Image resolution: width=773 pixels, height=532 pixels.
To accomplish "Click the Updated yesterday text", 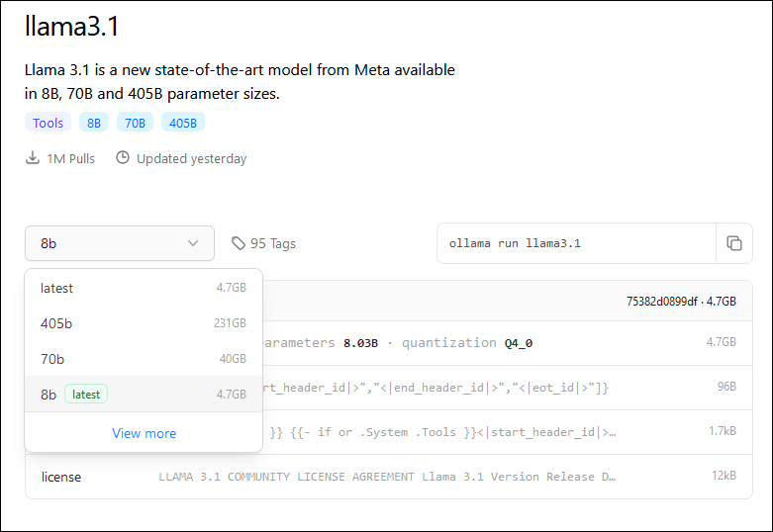I will [x=191, y=158].
